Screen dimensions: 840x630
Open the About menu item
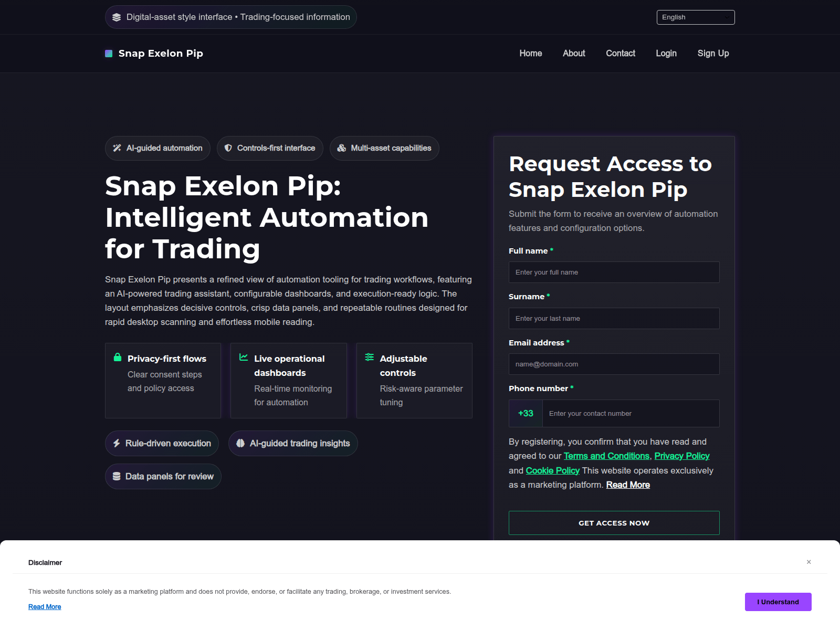(574, 53)
